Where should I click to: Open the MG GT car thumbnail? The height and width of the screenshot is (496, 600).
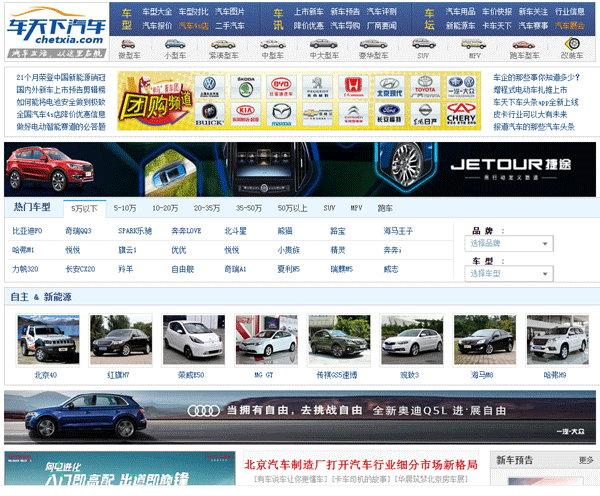pyautogui.click(x=267, y=339)
